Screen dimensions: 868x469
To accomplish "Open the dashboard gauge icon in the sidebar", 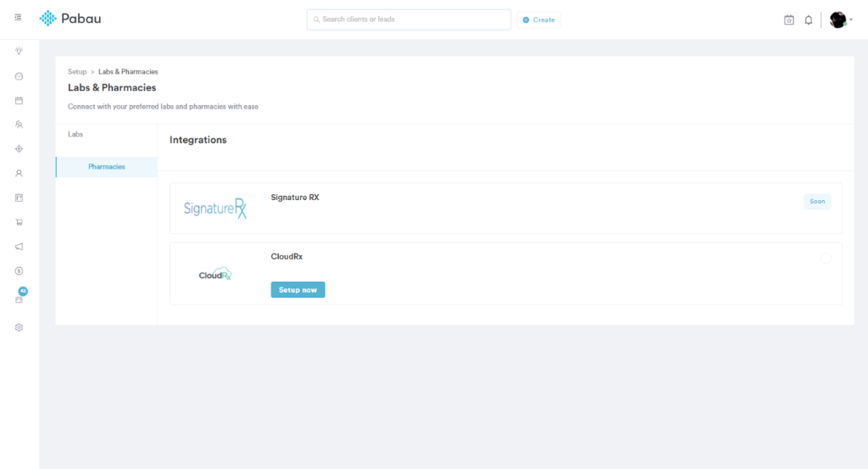I will 19,76.
